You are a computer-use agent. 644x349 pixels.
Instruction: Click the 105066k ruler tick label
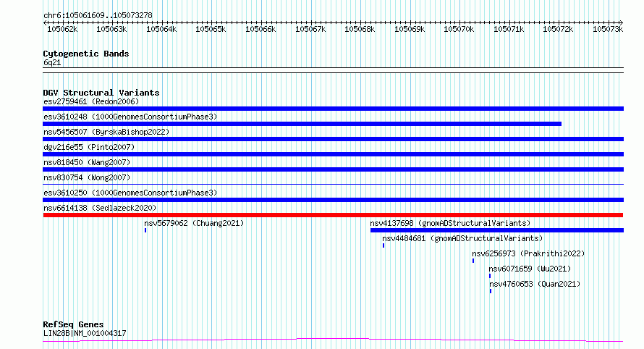(260, 29)
